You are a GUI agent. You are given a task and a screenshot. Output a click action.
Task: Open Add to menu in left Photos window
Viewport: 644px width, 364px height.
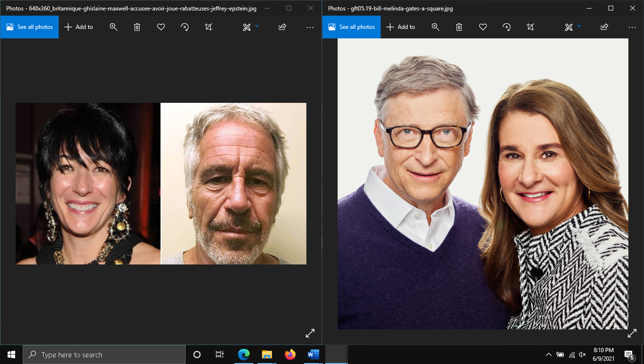pos(79,27)
